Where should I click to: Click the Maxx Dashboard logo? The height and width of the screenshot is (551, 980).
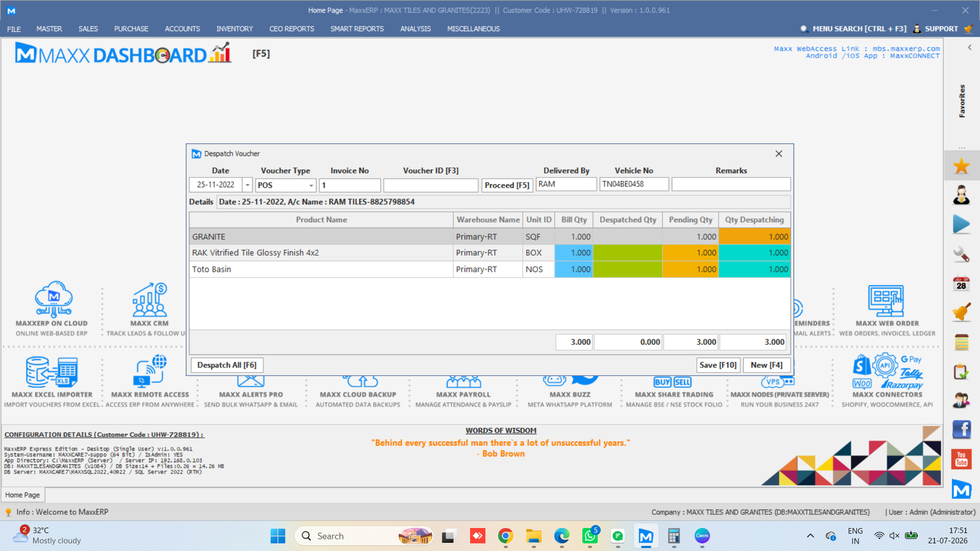pyautogui.click(x=123, y=54)
